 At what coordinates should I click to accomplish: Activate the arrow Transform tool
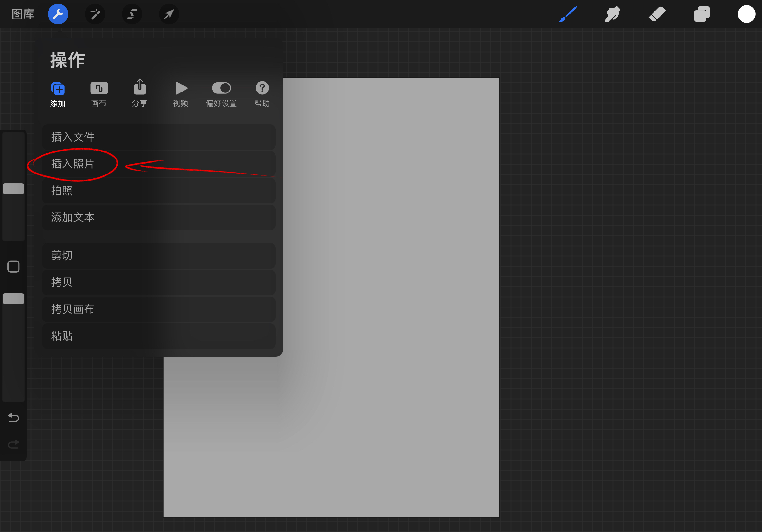169,14
